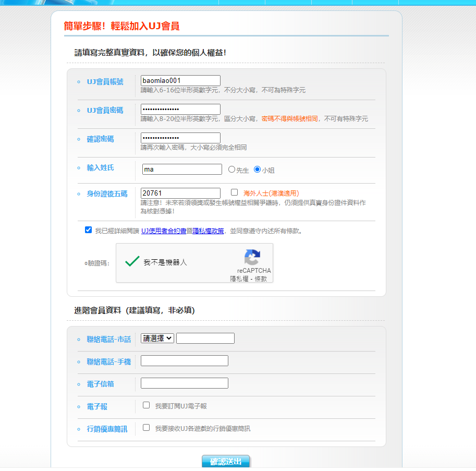The width and height of the screenshot is (476, 471).
Task: Open the reCAPTCHA 條款 link
Action: pos(261,279)
